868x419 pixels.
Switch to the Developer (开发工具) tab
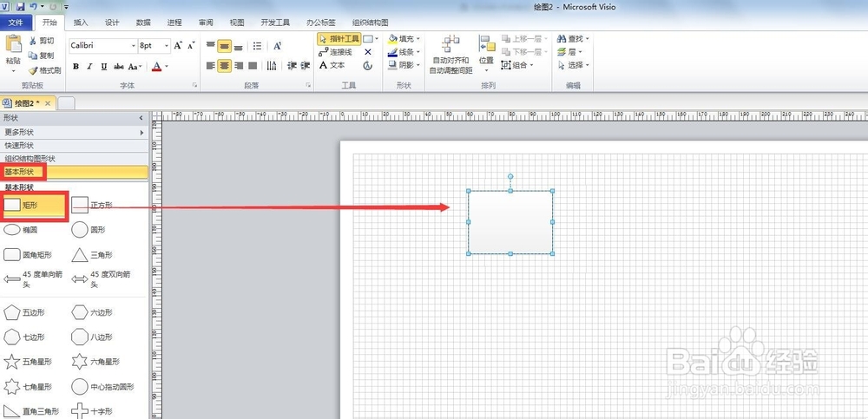(275, 23)
